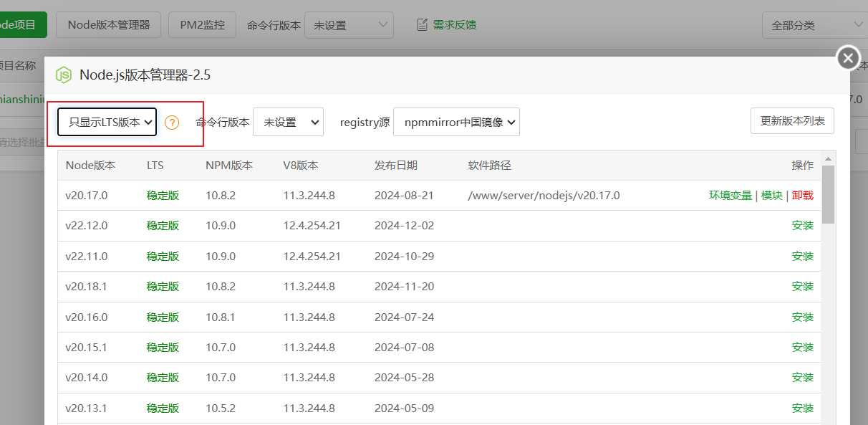Click 安装 for v20.13.1

tap(803, 408)
